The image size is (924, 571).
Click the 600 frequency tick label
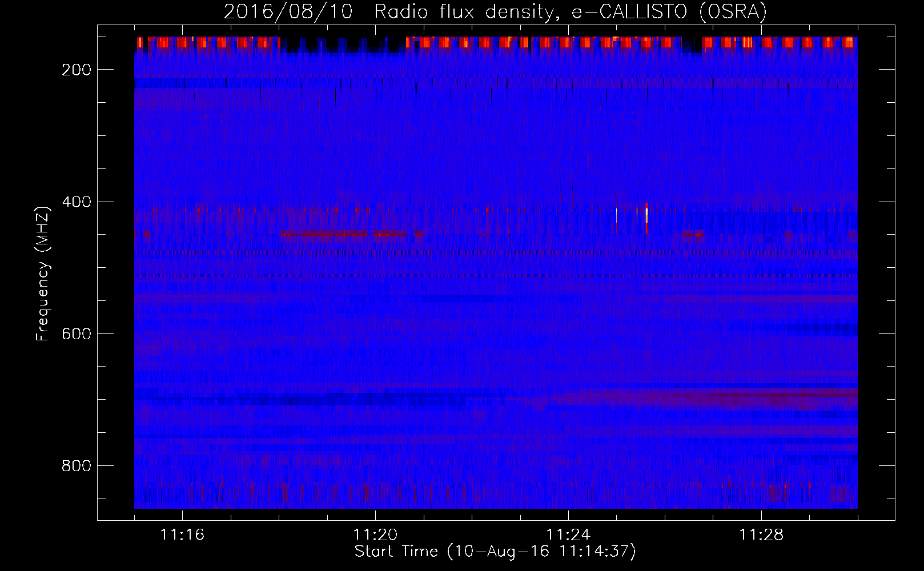point(77,334)
